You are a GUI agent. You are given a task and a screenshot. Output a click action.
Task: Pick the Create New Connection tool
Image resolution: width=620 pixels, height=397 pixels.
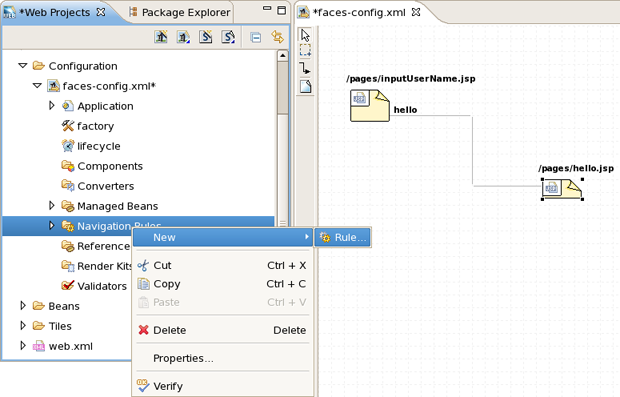[305, 68]
